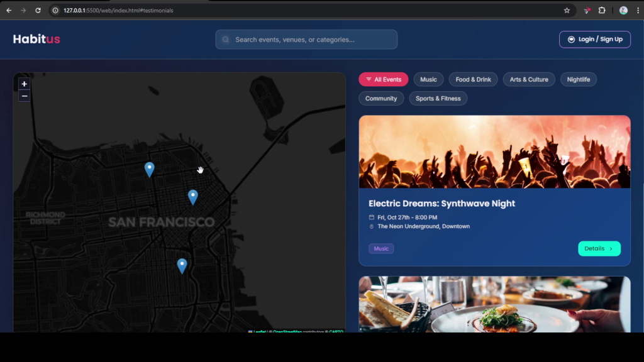
Task: Go back to the previous browser page
Action: [x=9, y=11]
